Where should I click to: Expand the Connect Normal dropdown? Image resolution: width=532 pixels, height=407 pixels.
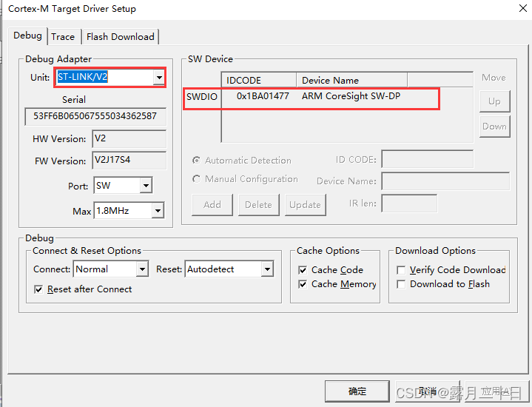click(x=143, y=269)
